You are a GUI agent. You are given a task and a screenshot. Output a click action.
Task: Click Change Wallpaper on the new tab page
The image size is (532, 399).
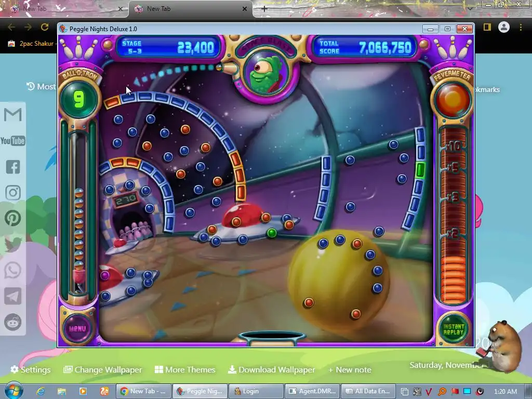click(103, 369)
